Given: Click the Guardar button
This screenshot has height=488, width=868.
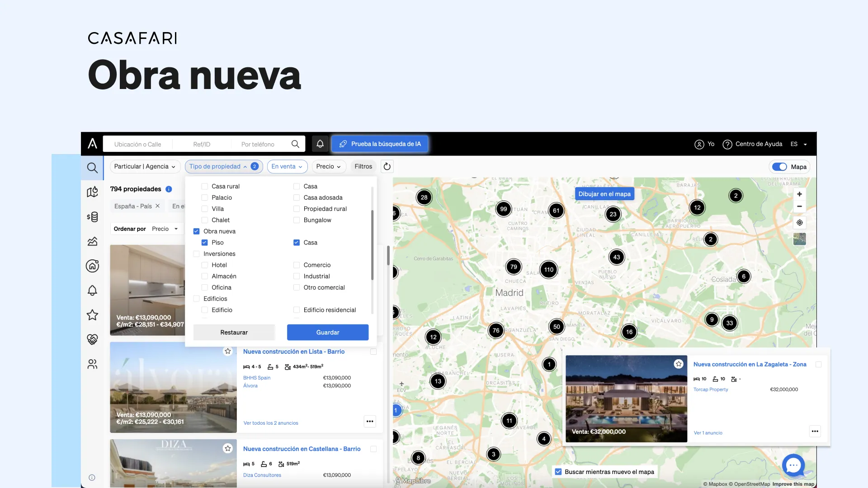Looking at the screenshot, I should point(327,332).
